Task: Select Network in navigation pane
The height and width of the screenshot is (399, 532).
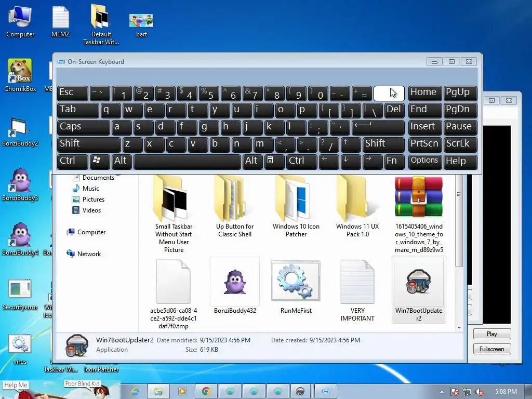Action: (84, 254)
